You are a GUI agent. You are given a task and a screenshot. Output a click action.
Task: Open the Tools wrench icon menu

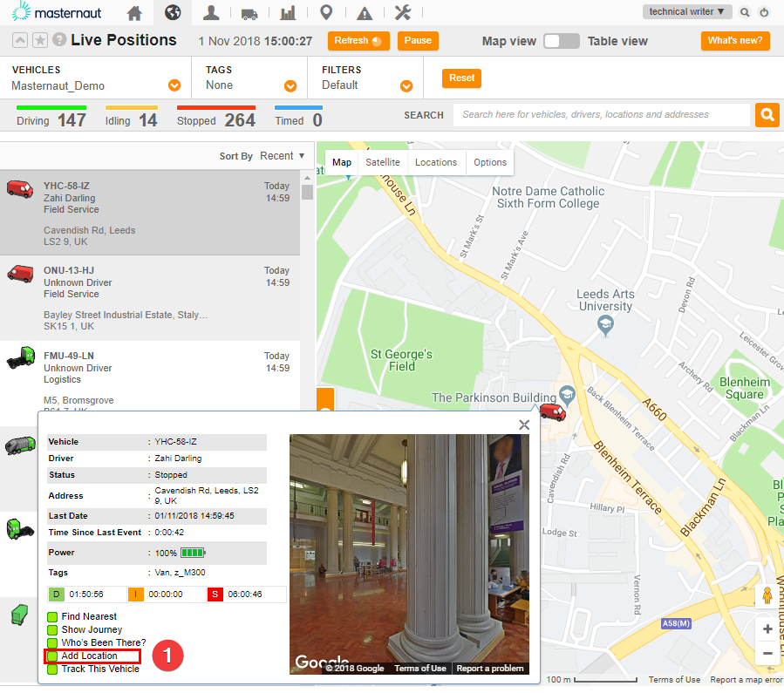click(403, 12)
